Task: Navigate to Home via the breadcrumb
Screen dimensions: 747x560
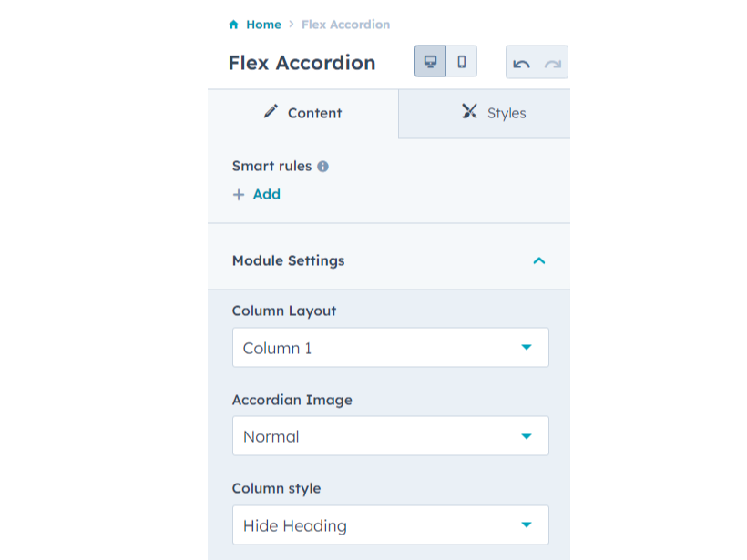Action: coord(263,24)
